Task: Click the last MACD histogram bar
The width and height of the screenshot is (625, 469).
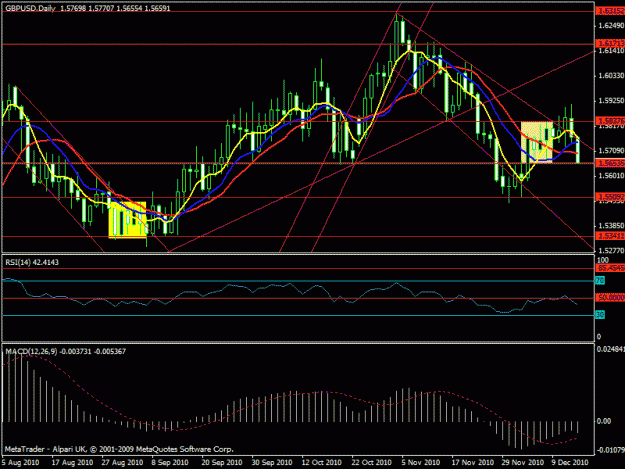Action: 578,427
